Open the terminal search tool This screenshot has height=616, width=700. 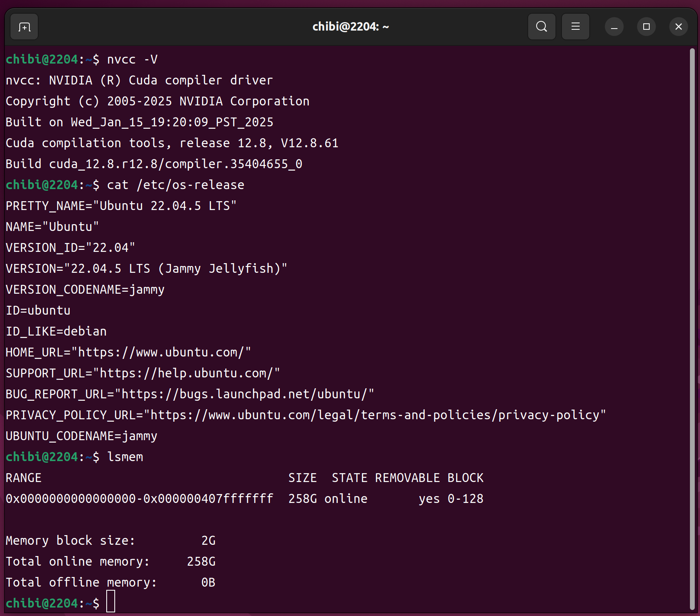(541, 27)
